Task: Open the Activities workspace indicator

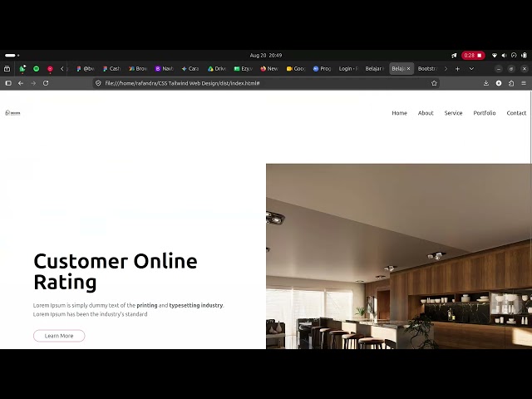Action: (x=12, y=56)
